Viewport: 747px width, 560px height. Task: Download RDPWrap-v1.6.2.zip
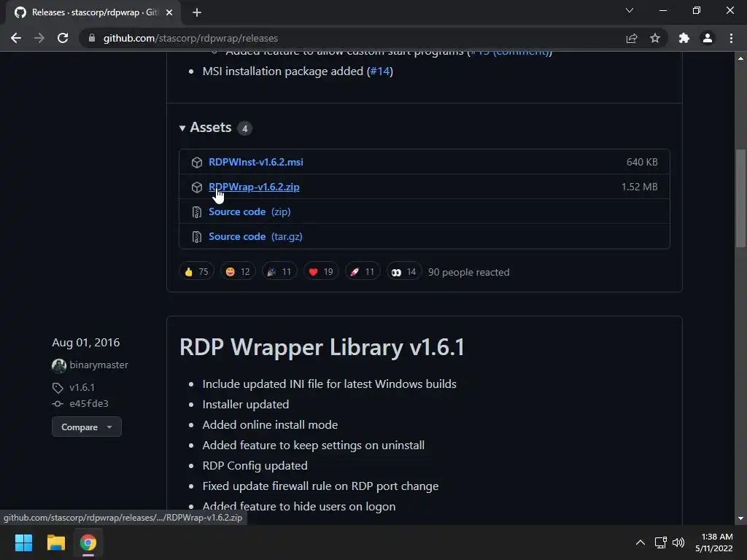[x=254, y=187]
